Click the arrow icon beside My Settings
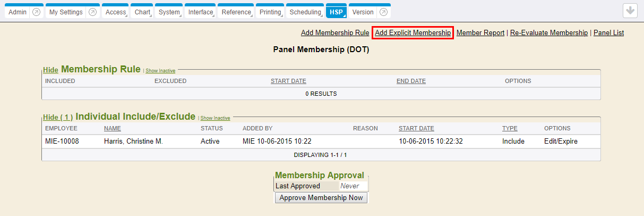644x216 pixels. (93, 12)
